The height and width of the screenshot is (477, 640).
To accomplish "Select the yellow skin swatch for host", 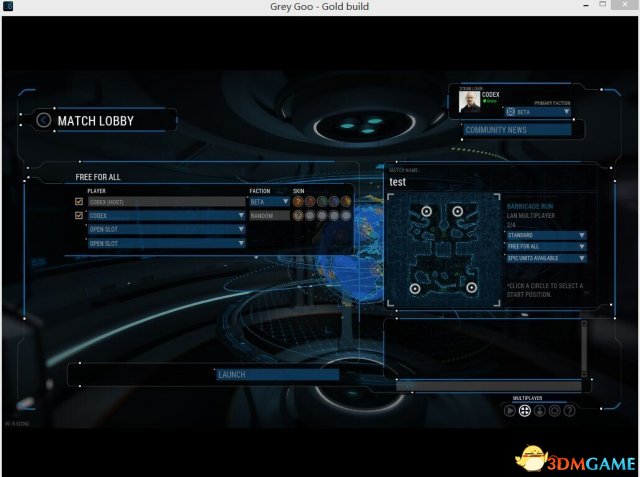I will click(x=346, y=201).
